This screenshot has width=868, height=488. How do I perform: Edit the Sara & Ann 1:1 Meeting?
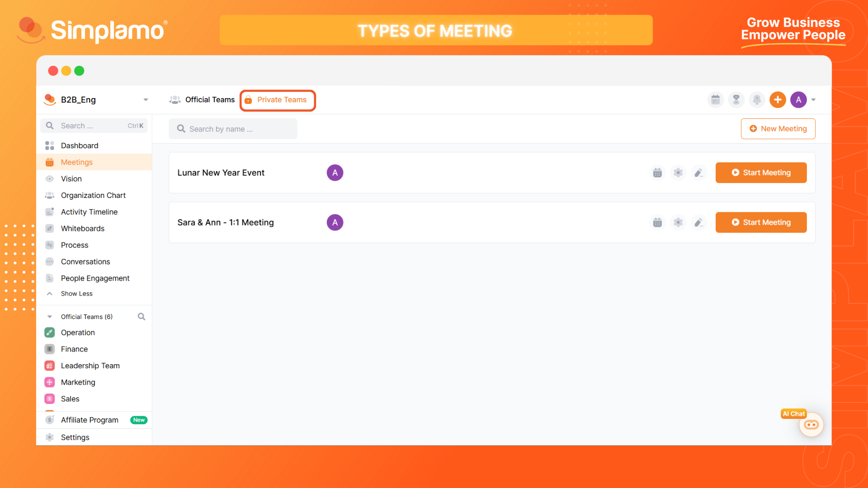[x=698, y=222]
